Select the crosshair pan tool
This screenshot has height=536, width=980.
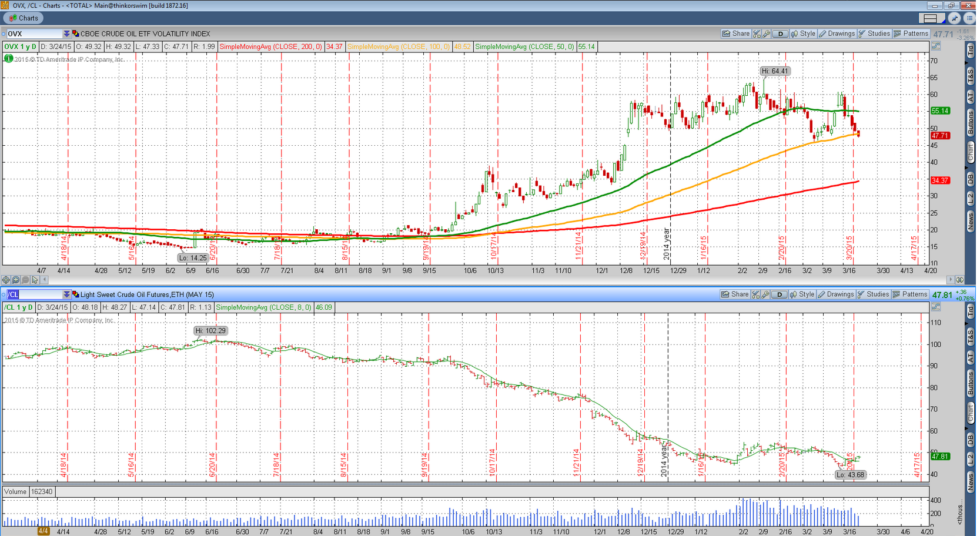(6, 280)
